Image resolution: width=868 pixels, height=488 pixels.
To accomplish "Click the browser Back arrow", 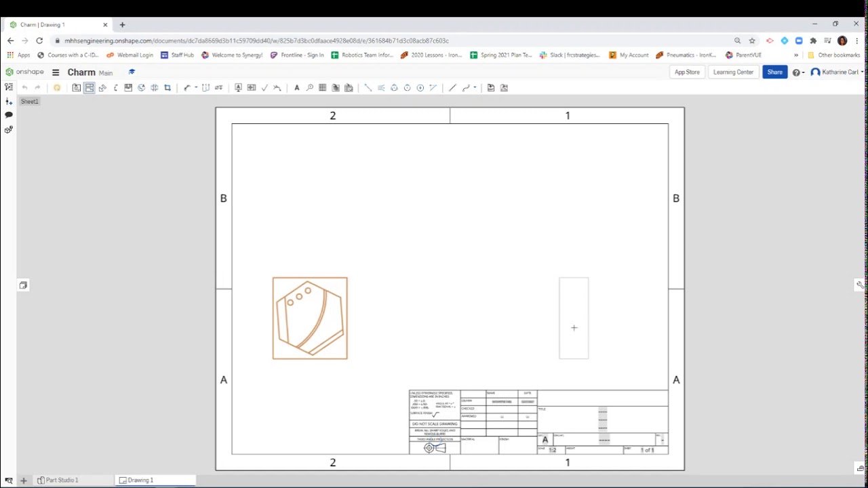I will pyautogui.click(x=10, y=41).
